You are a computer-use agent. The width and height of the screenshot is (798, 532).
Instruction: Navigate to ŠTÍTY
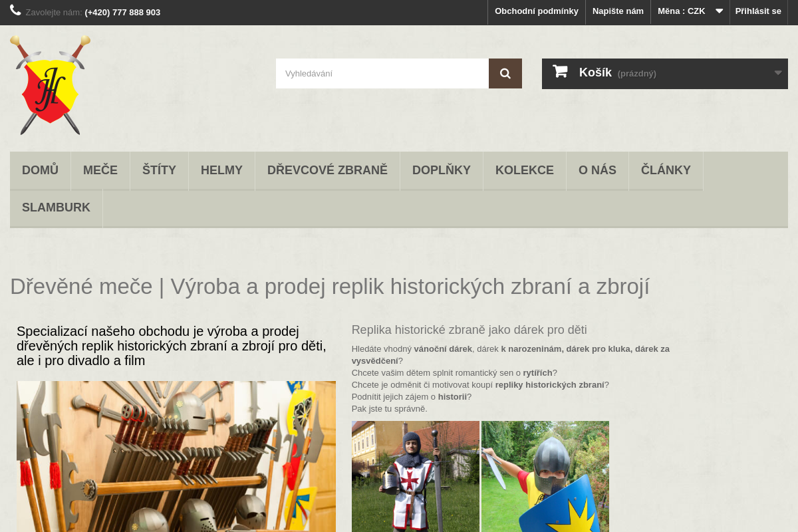coord(159,170)
